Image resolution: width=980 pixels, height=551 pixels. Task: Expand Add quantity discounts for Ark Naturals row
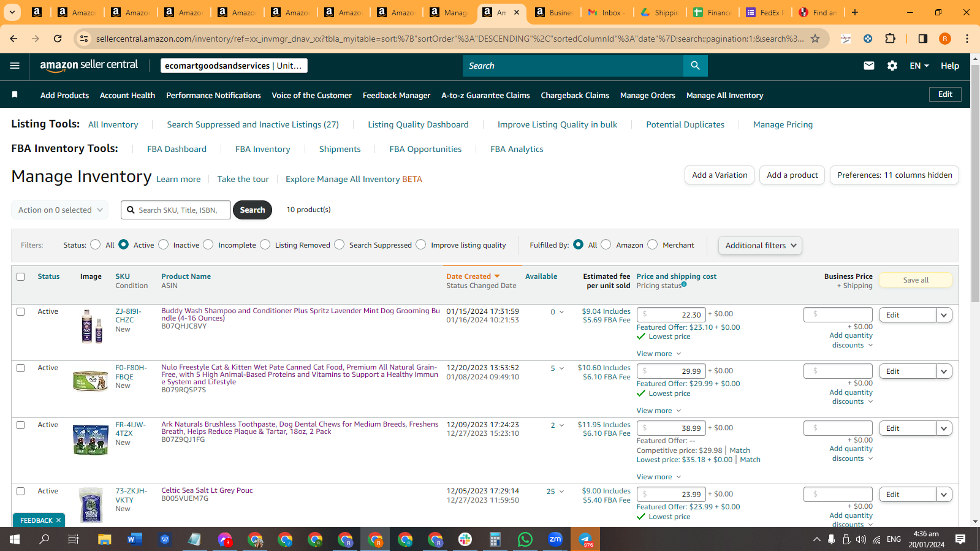point(851,454)
